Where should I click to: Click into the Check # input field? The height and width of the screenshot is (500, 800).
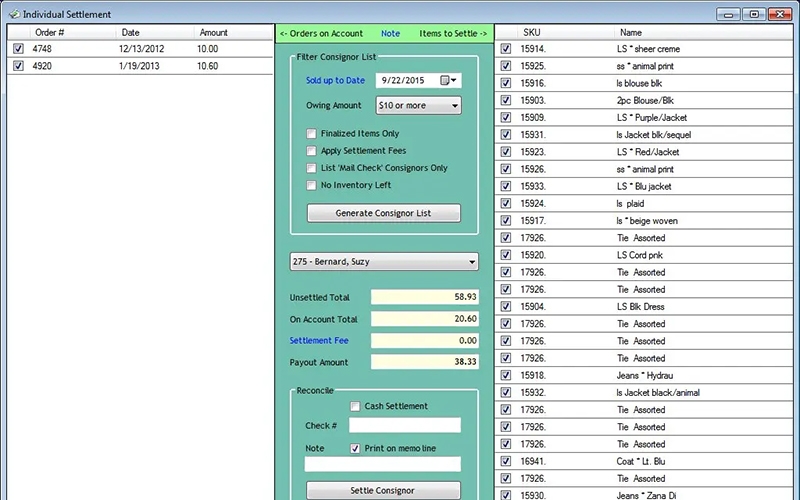(x=404, y=426)
